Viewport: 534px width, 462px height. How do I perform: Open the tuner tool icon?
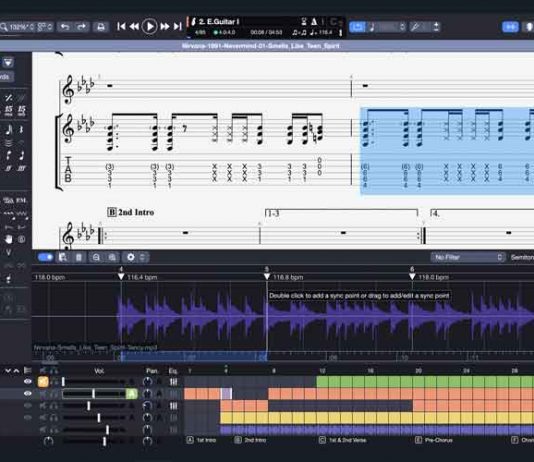415,27
